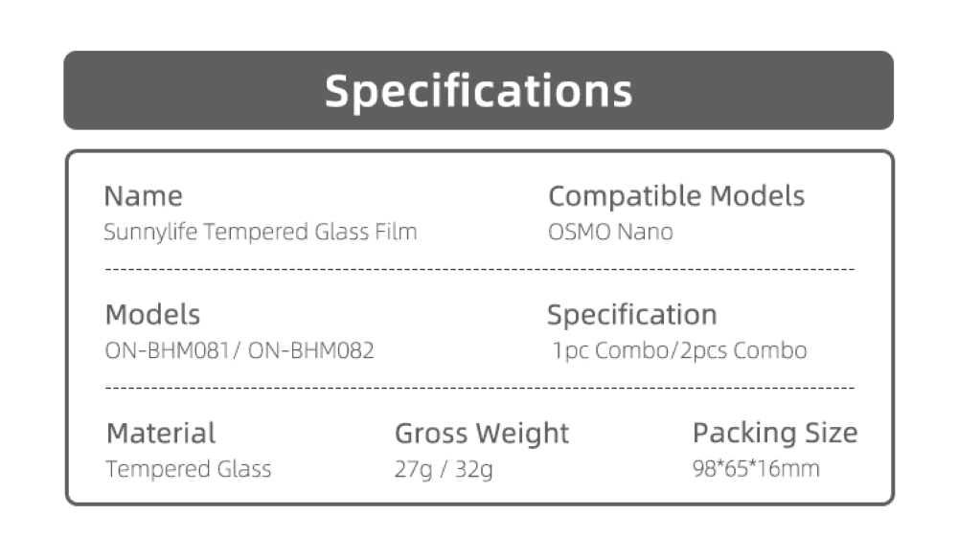Click the ON-BHM081 model number

click(167, 351)
